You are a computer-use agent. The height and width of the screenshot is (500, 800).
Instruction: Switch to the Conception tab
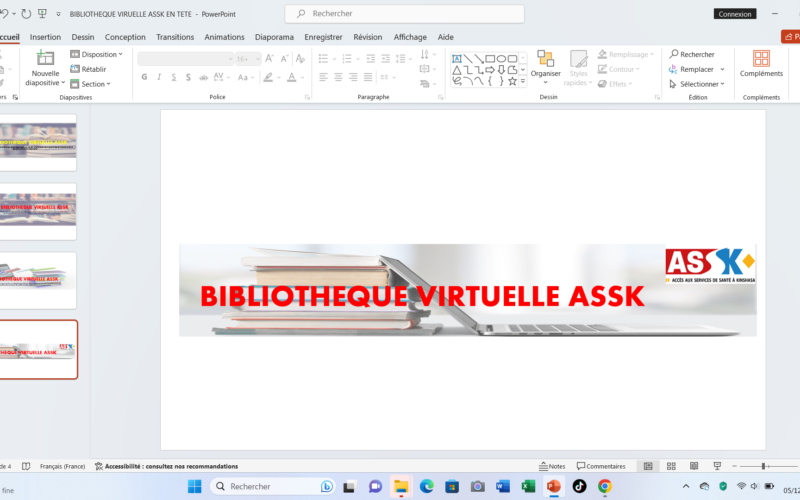point(125,37)
